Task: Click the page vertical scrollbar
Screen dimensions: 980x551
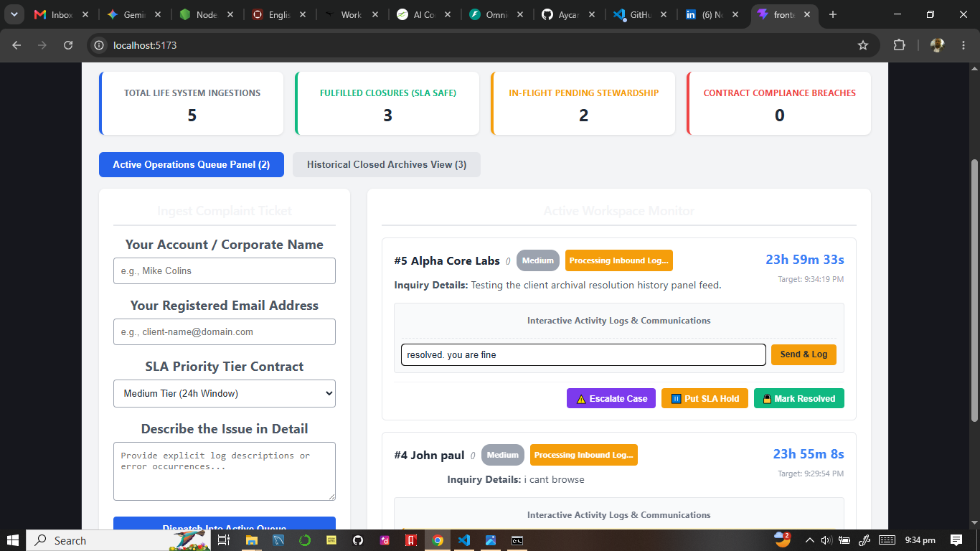Action: tap(974, 291)
